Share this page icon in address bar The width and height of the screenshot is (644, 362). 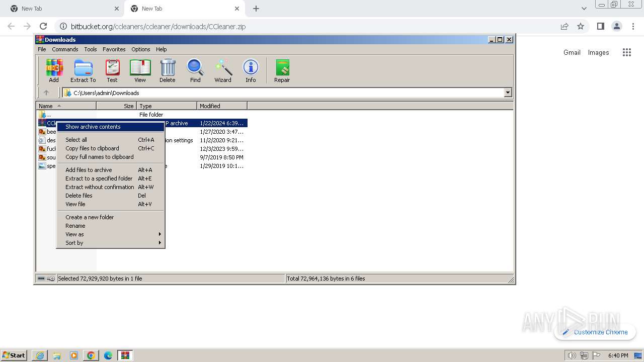click(565, 26)
